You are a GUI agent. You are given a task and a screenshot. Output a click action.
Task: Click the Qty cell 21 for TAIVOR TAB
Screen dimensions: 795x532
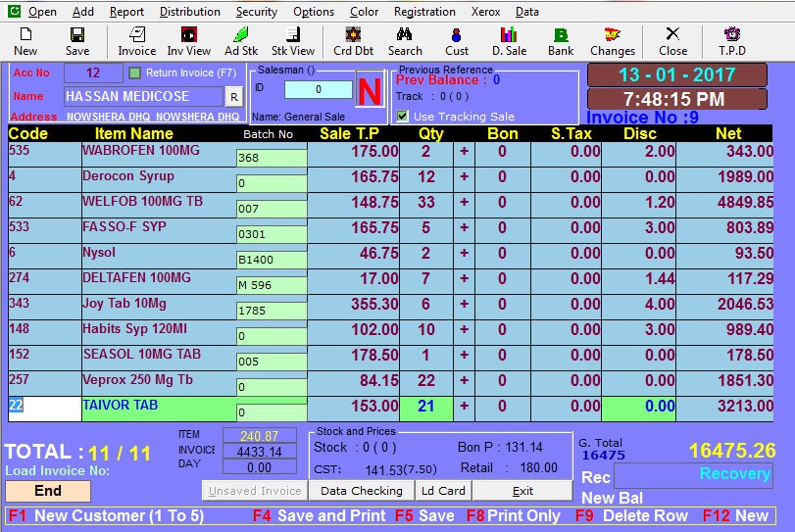tap(425, 409)
